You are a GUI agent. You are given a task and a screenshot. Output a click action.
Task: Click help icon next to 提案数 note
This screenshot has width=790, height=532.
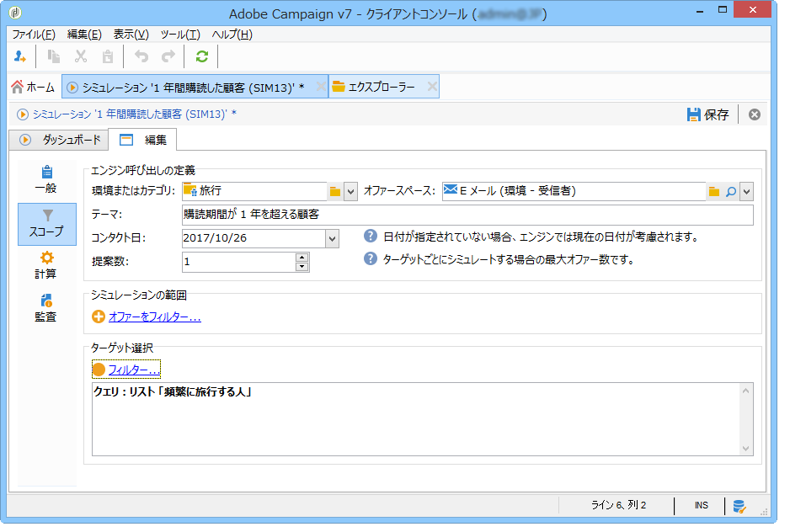(371, 259)
